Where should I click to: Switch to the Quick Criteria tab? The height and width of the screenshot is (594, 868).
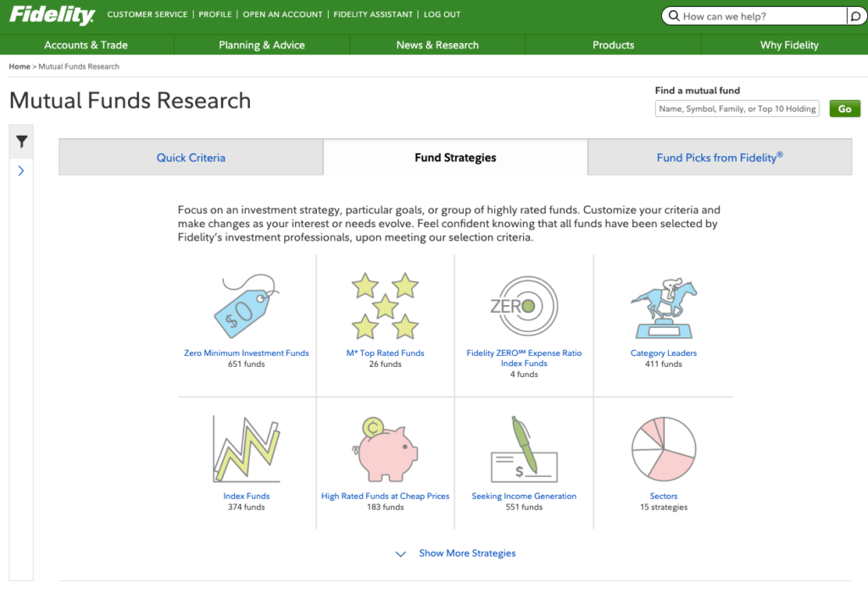click(x=191, y=158)
